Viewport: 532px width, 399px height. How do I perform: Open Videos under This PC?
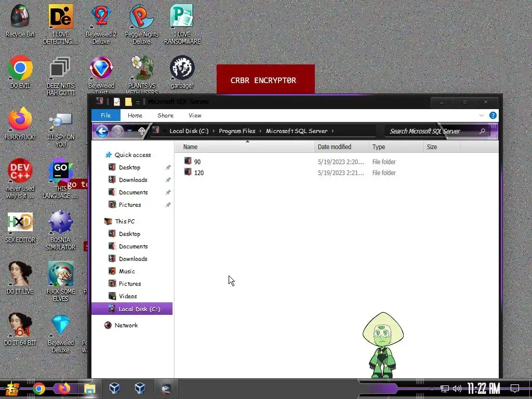click(128, 296)
